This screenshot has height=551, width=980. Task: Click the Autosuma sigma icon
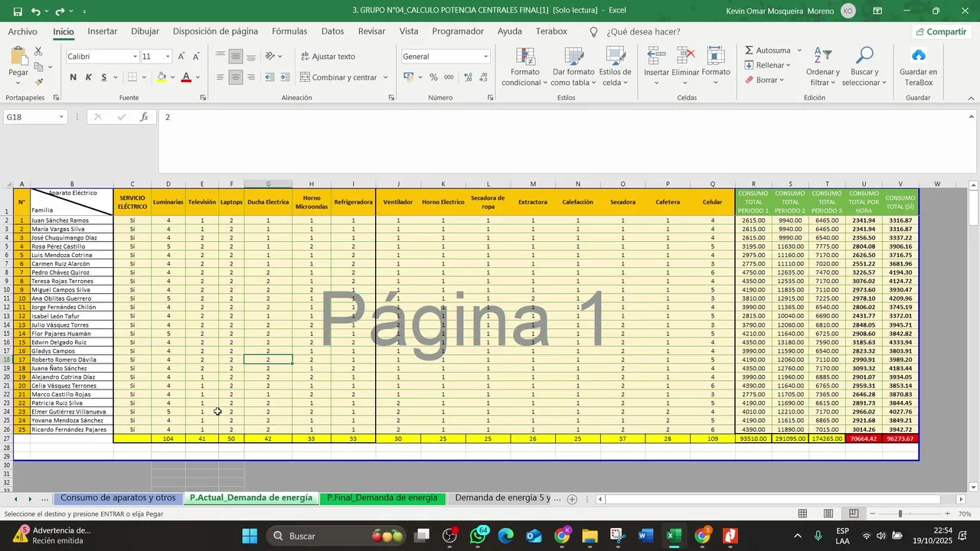(750, 51)
